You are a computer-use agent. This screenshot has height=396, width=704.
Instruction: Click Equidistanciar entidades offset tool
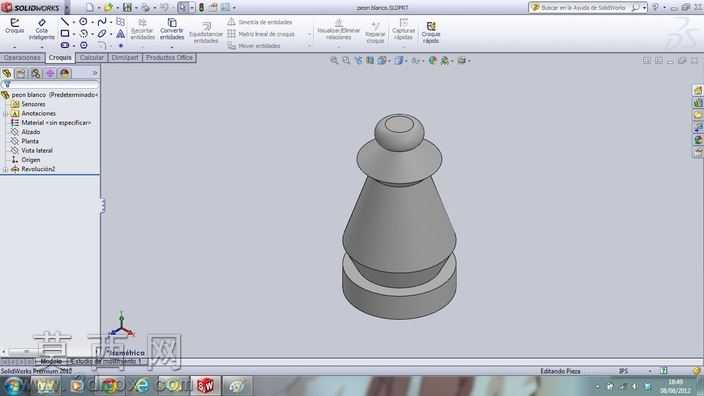(x=206, y=32)
